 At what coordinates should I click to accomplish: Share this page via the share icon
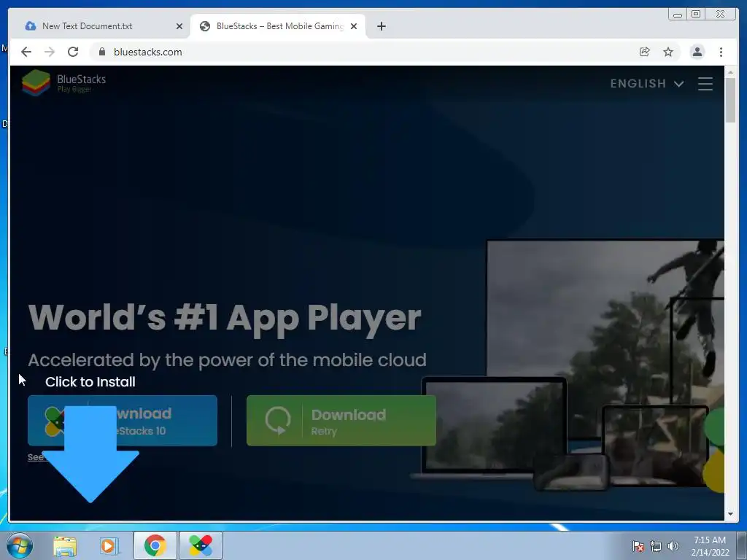tap(645, 52)
